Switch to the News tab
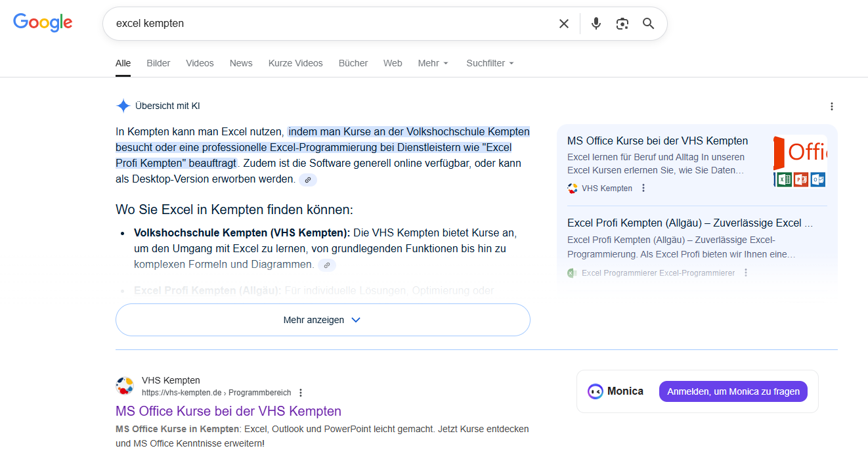This screenshot has width=868, height=463. [x=241, y=63]
